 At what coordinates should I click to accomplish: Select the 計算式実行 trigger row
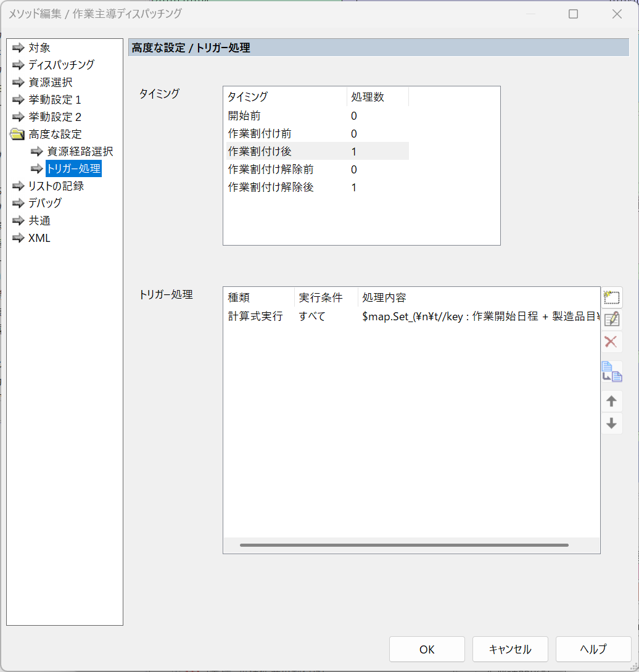pos(255,317)
